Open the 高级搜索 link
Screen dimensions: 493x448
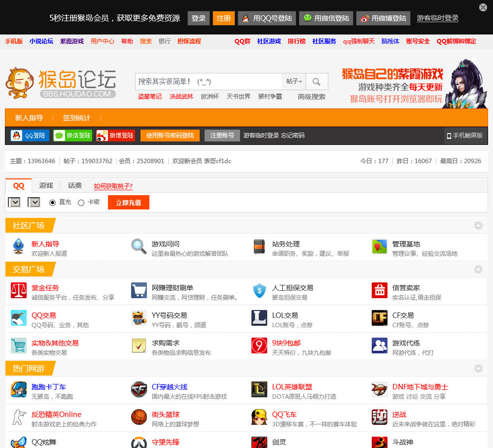pyautogui.click(x=312, y=97)
